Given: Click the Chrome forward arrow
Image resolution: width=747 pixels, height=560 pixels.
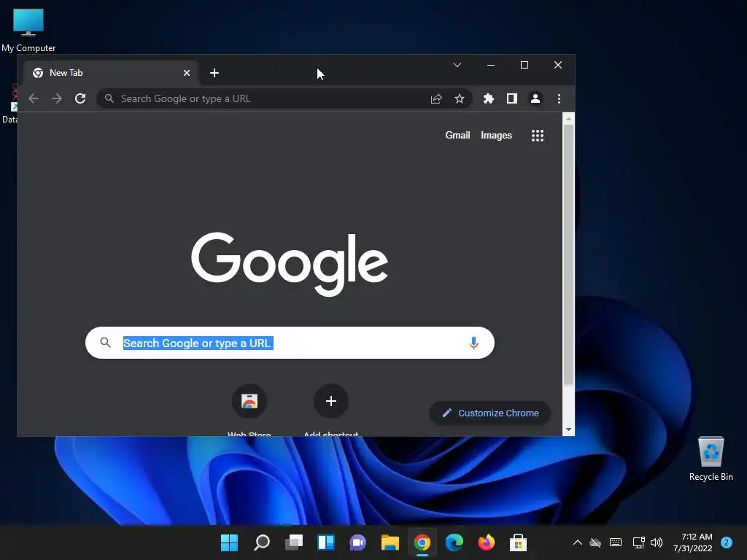Looking at the screenshot, I should [x=57, y=98].
